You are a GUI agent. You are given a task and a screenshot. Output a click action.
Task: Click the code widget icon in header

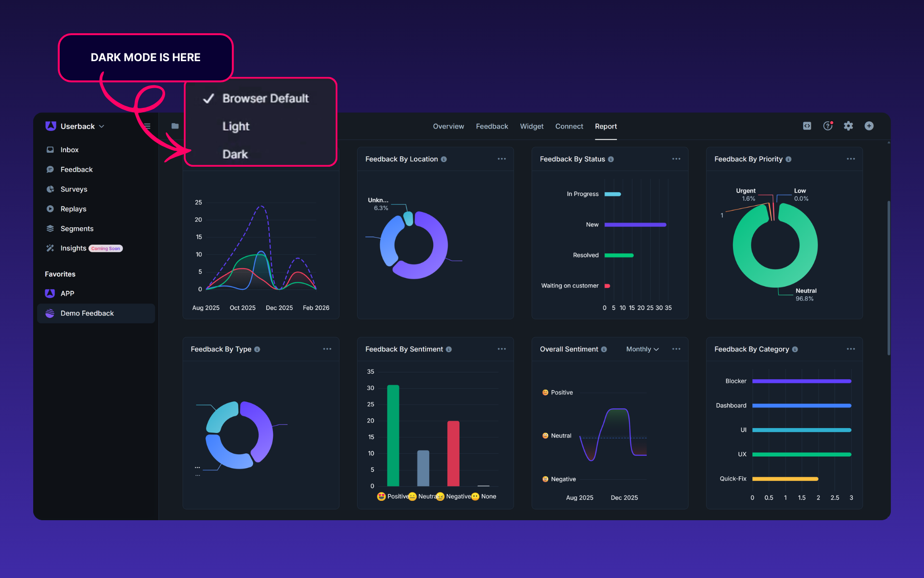point(807,126)
